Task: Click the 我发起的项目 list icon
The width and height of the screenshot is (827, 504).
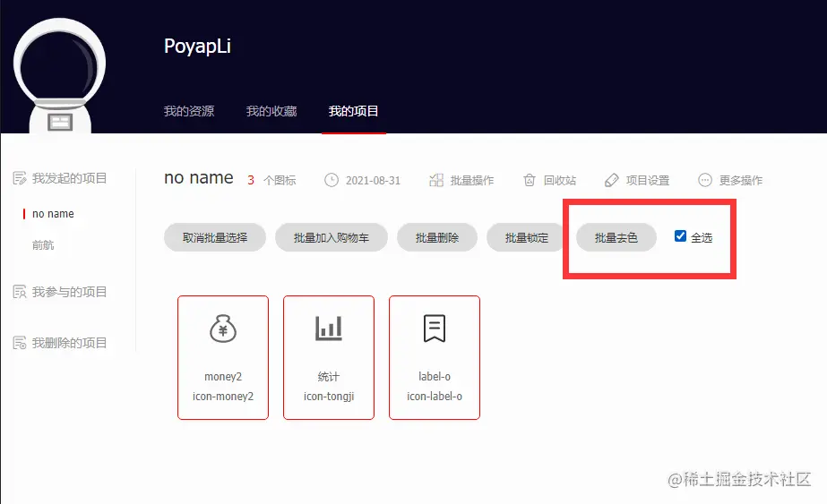Action: (20, 178)
